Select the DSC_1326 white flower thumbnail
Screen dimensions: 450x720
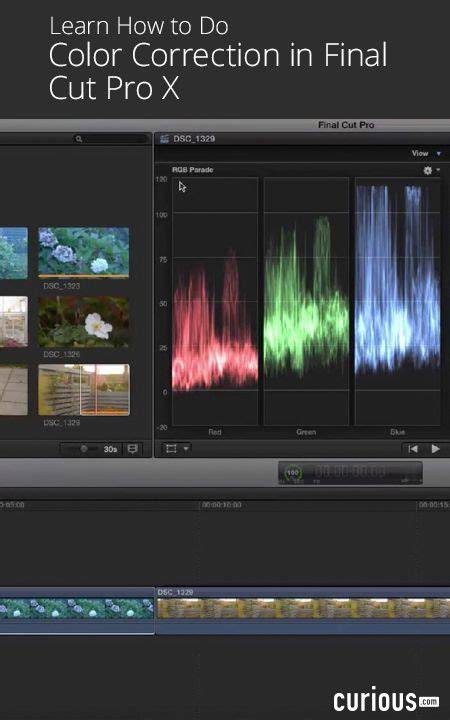84,321
